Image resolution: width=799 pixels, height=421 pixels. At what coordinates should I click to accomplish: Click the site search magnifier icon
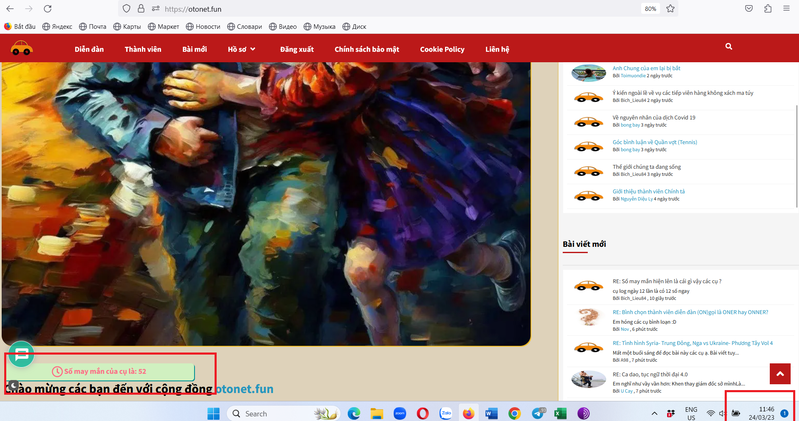coord(730,47)
